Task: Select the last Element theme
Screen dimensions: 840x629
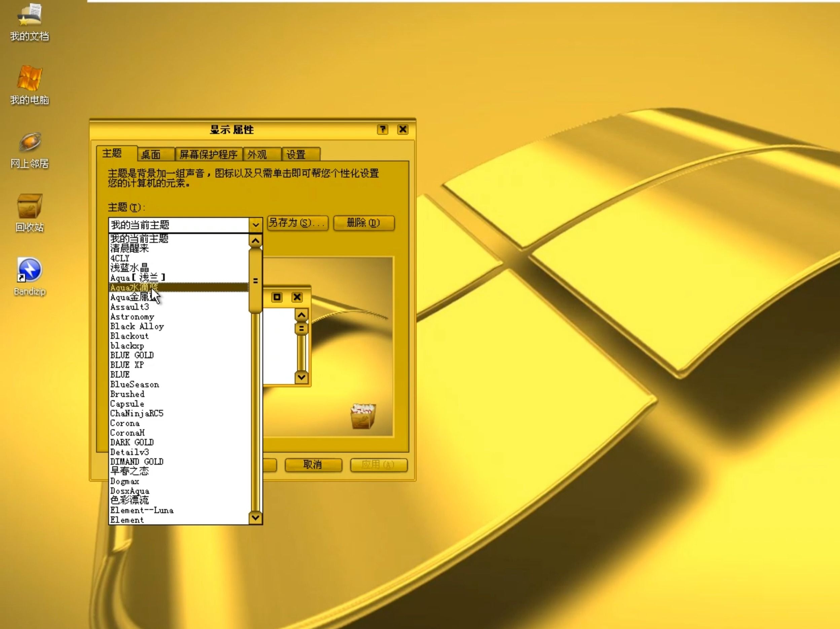Action: coord(179,520)
